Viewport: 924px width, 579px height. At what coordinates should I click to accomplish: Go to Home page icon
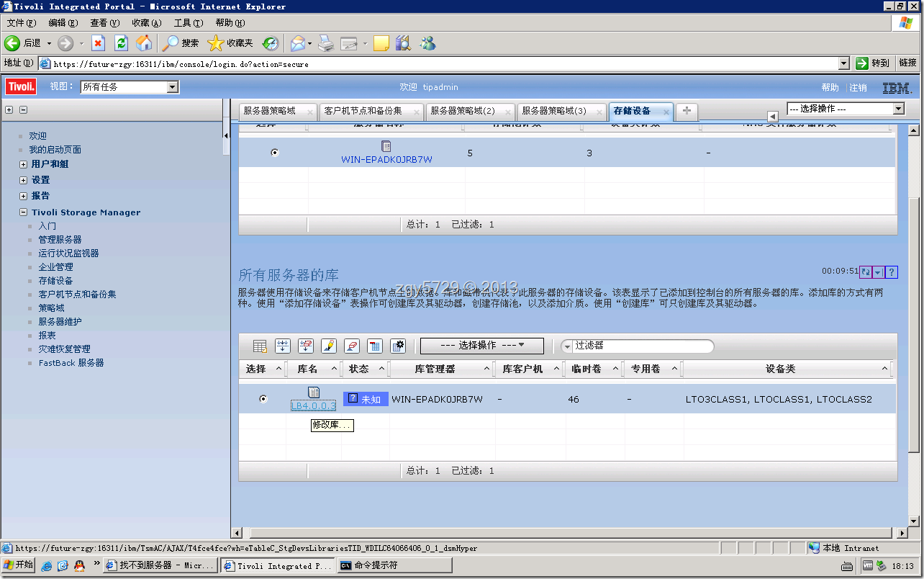[144, 43]
